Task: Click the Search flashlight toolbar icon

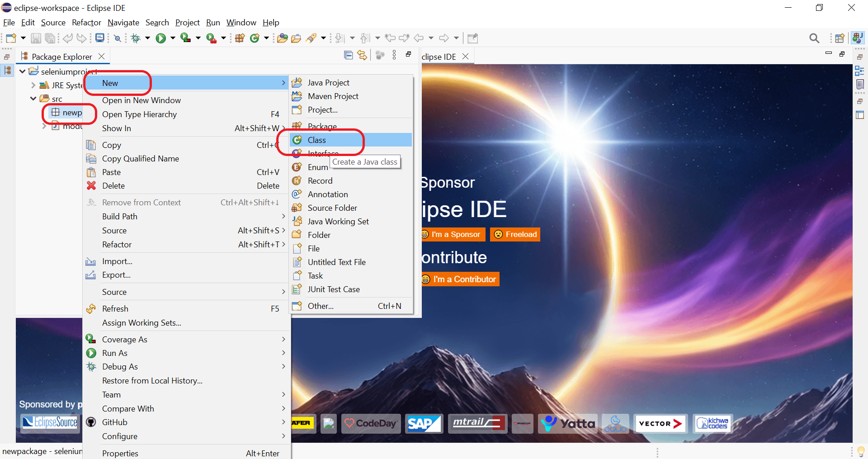Action: click(x=311, y=38)
